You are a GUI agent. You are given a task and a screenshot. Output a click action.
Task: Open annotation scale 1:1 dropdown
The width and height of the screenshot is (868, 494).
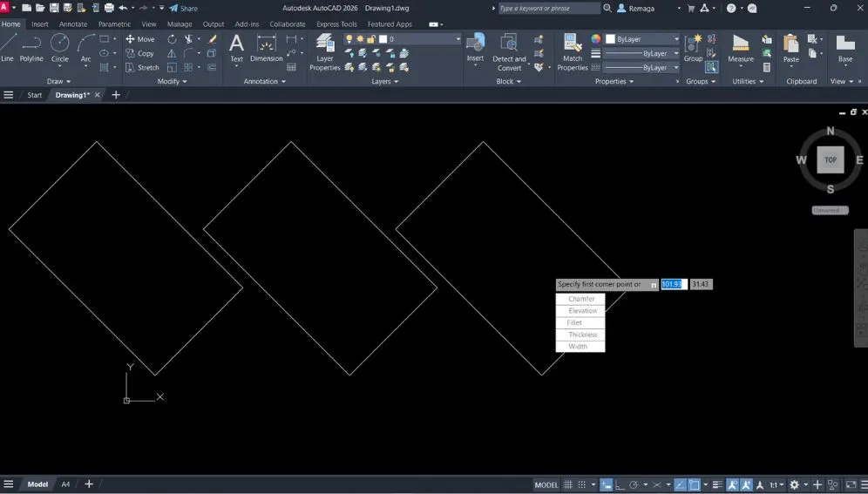776,485
